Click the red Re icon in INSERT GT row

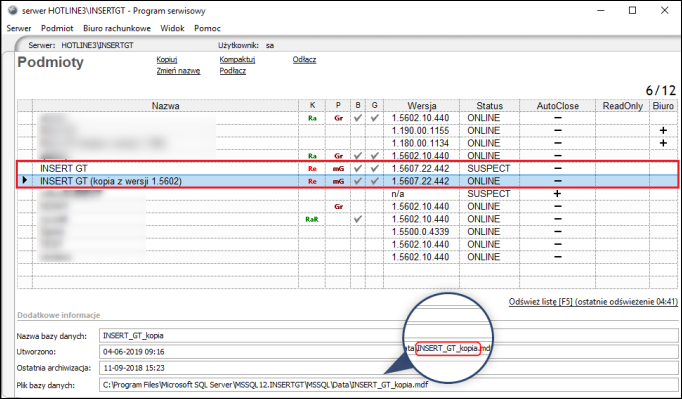[312, 168]
